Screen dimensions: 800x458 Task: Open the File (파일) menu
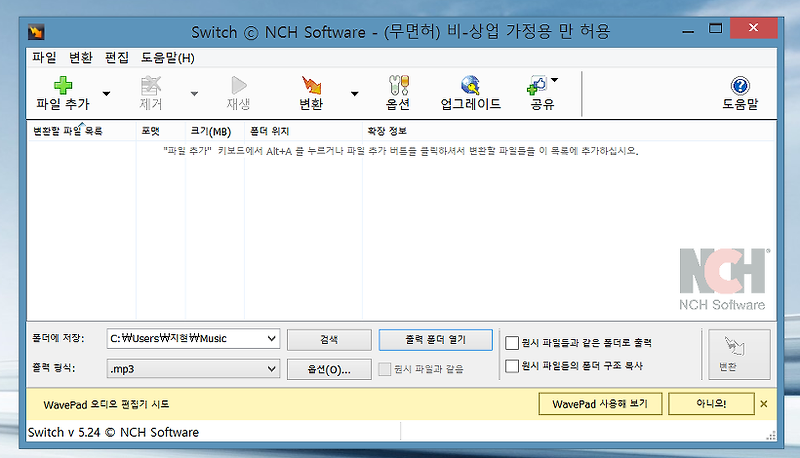(x=44, y=58)
